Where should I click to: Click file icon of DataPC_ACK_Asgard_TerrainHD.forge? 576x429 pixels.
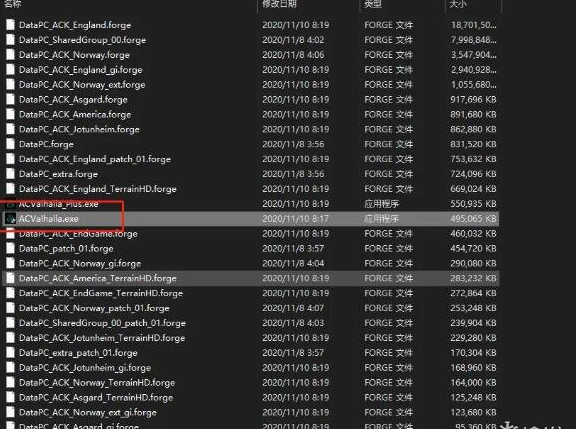pyautogui.click(x=11, y=397)
